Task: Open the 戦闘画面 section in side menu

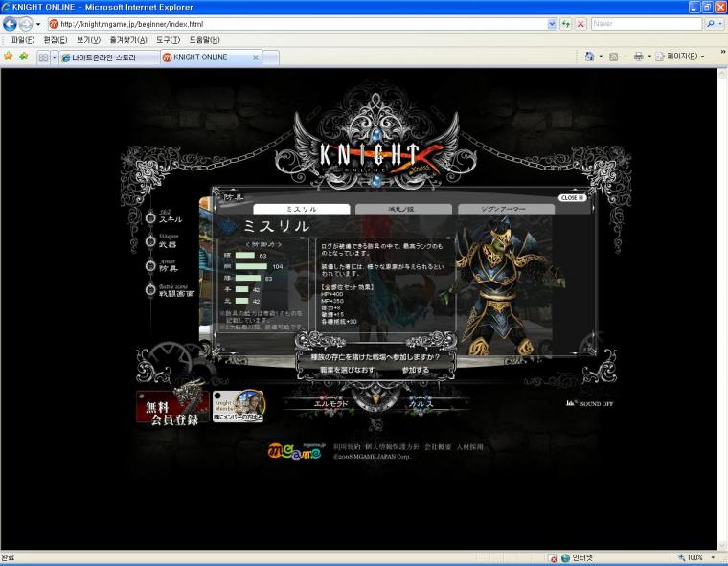Action: [176, 293]
